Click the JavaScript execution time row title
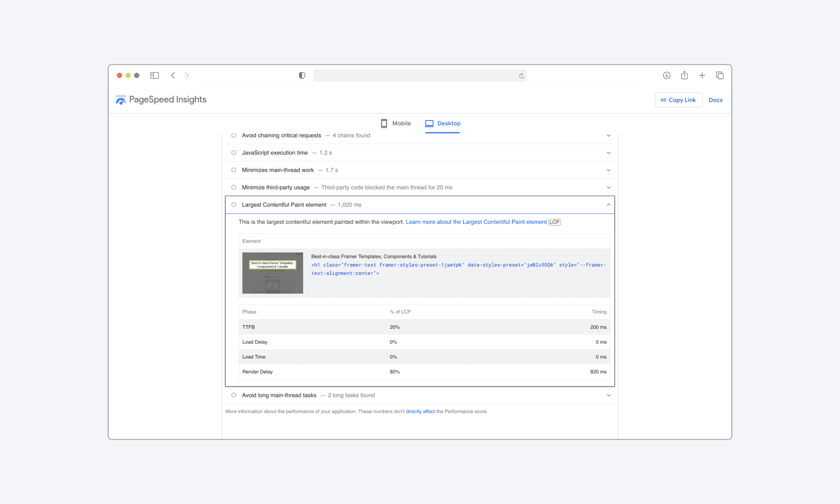Image resolution: width=840 pixels, height=504 pixels. pyautogui.click(x=275, y=153)
